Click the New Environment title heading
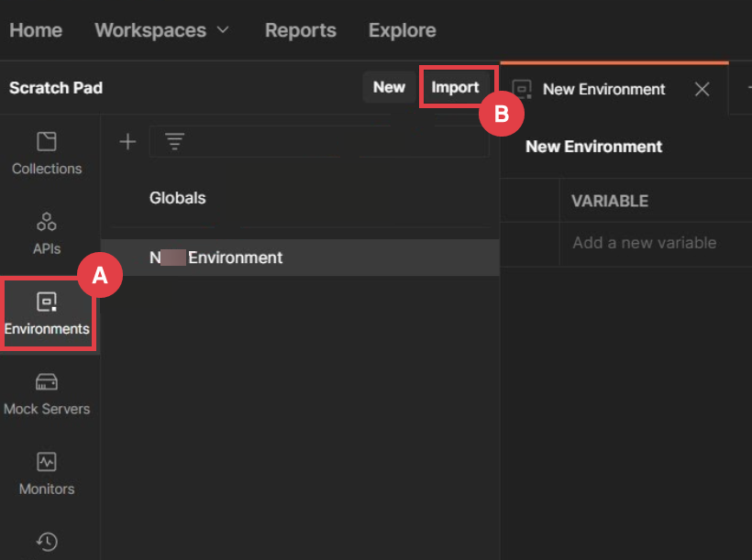Viewport: 752px width, 560px height. pos(593,147)
